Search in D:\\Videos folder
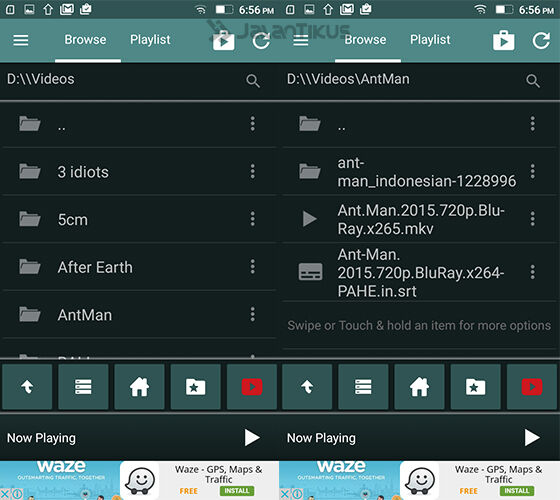Screen dimensions: 560x500 point(253,81)
